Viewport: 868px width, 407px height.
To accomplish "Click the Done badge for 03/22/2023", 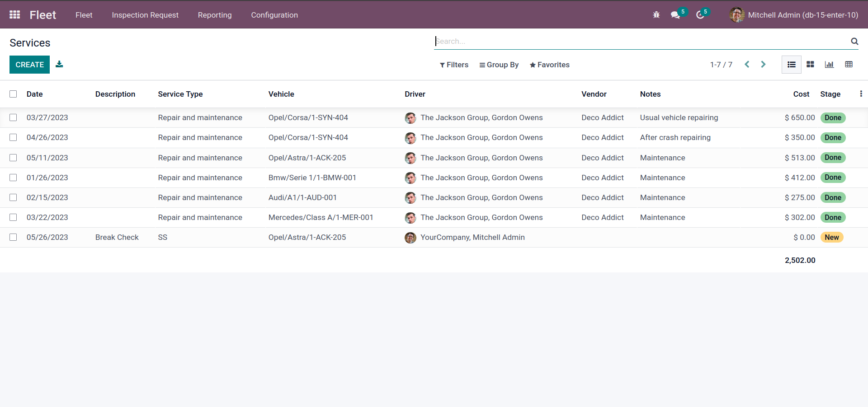I will point(833,217).
